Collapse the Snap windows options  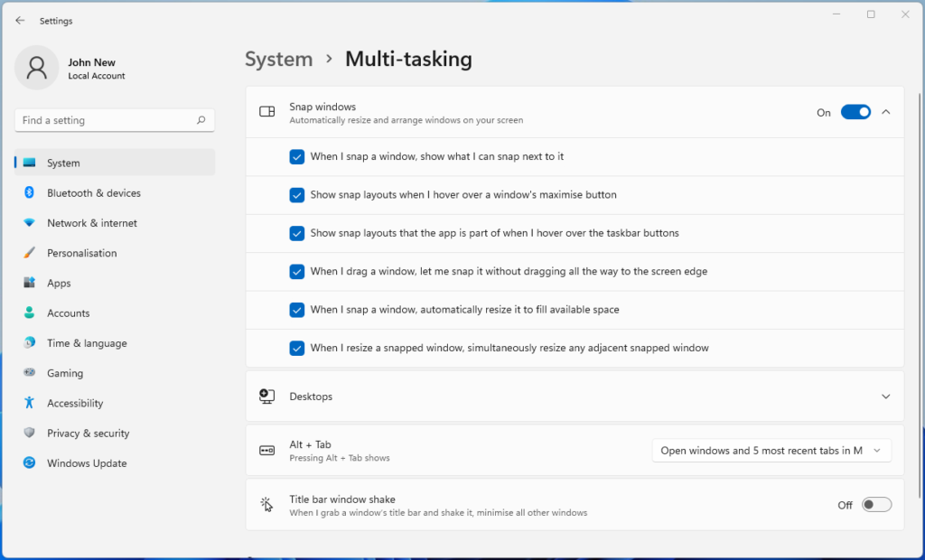(888, 111)
